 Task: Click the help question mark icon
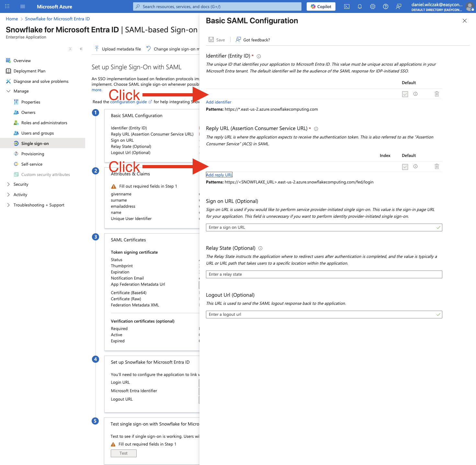point(386,6)
